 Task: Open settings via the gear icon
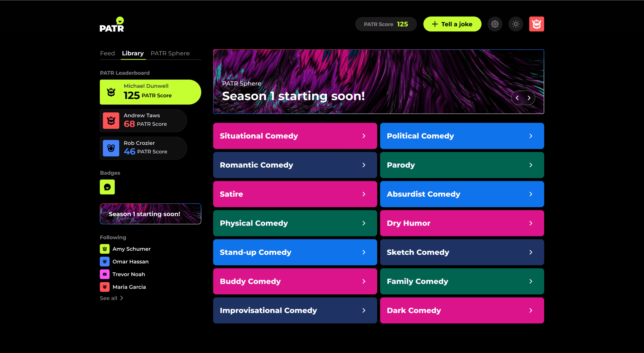495,24
